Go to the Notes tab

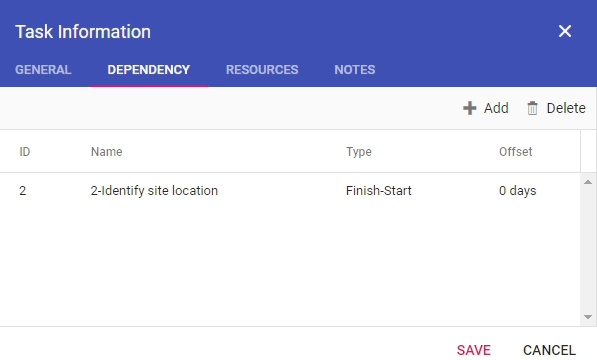[x=354, y=70]
